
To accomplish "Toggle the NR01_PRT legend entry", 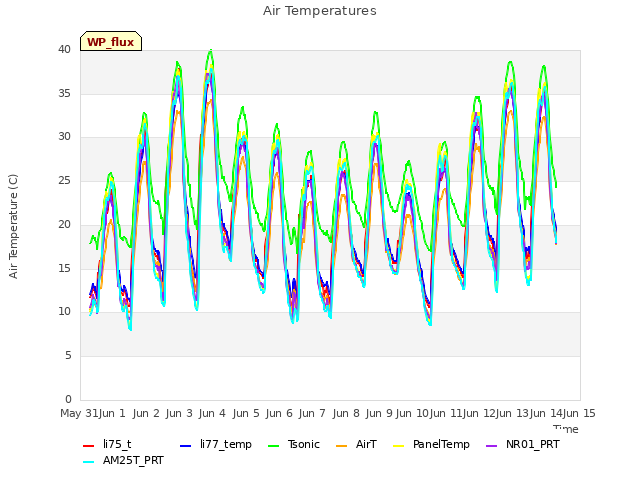I will click(x=522, y=444).
